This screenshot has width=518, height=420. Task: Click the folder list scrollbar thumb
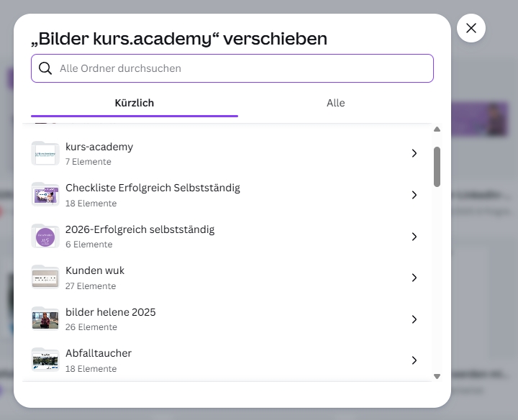coord(437,167)
